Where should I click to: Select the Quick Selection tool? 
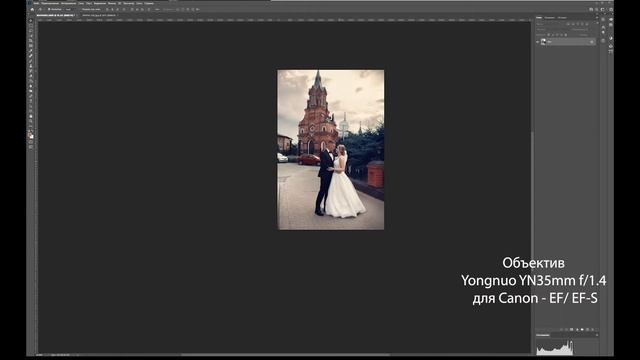pos(31,36)
